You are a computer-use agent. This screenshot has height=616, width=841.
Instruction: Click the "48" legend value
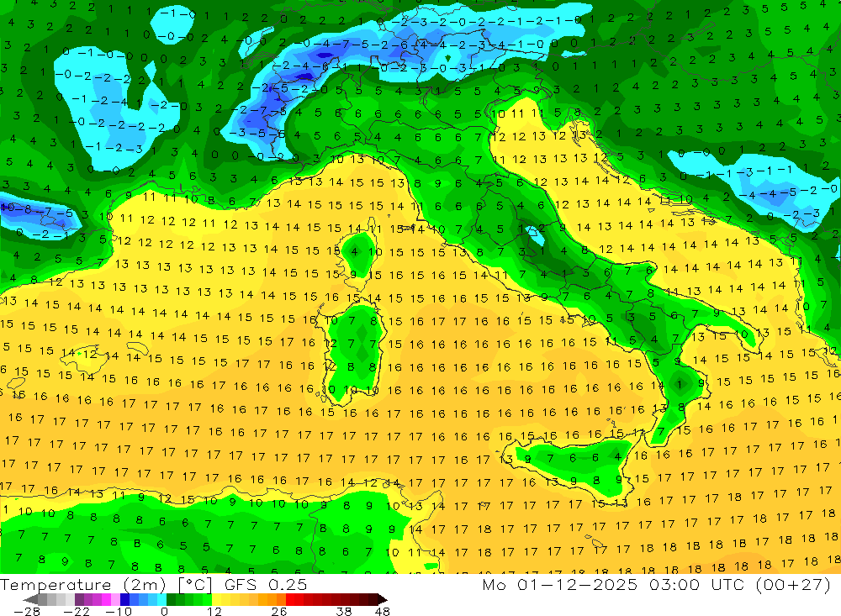click(383, 612)
